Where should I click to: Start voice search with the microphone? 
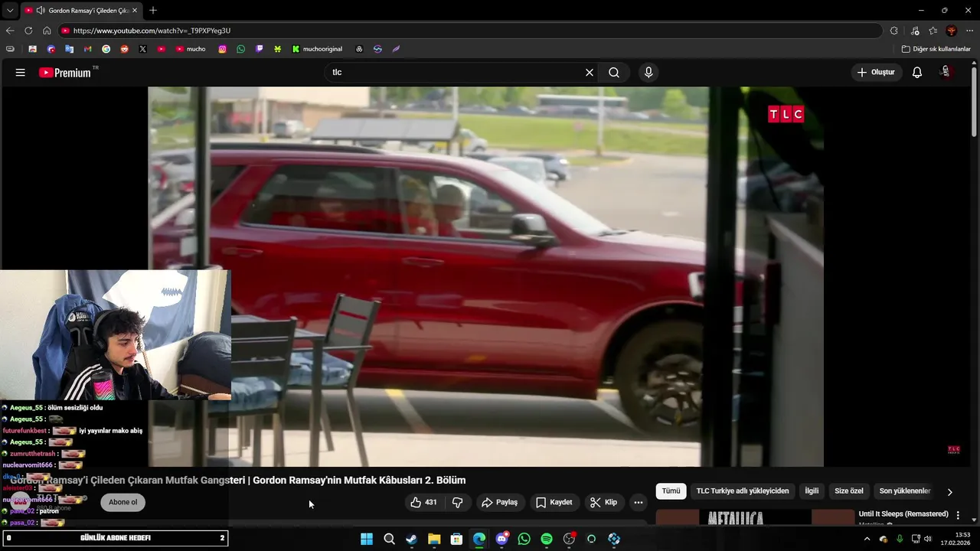click(648, 73)
